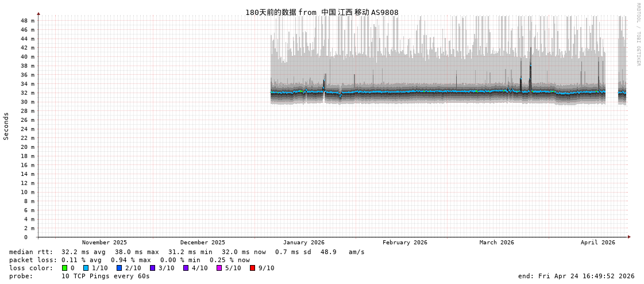The width and height of the screenshot is (644, 284).
Task: Click the February 2026 axis label
Action: (405, 243)
